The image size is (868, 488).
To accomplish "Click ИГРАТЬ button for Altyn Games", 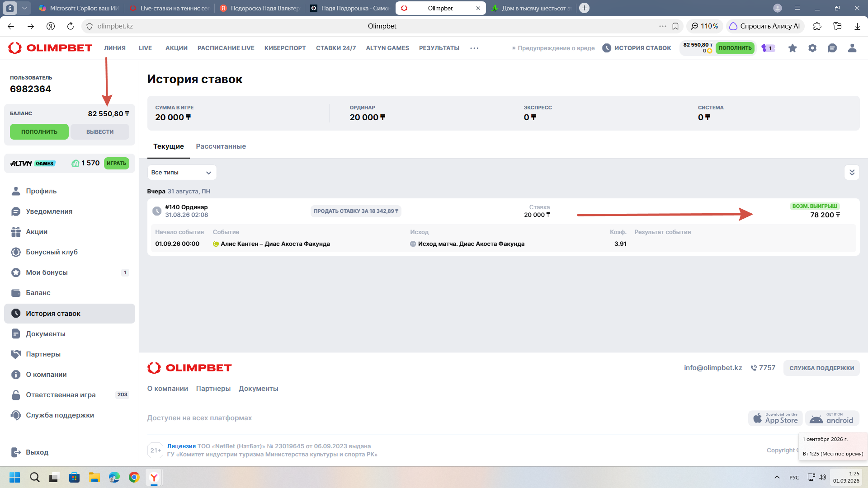I will [117, 163].
